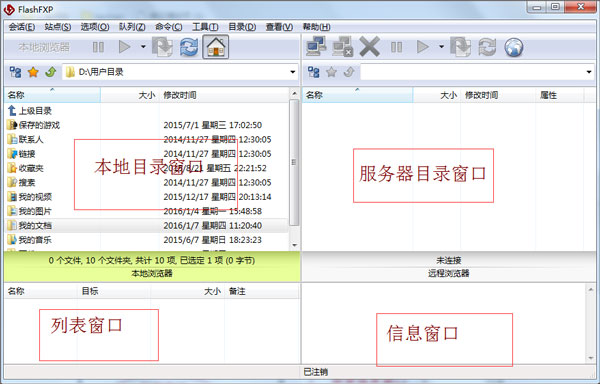The image size is (600, 384).
Task: Open the 命令(C) menu
Action: point(168,27)
